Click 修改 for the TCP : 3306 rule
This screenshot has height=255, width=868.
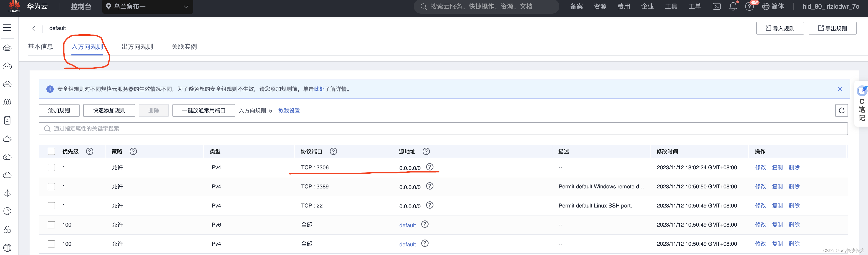point(760,167)
